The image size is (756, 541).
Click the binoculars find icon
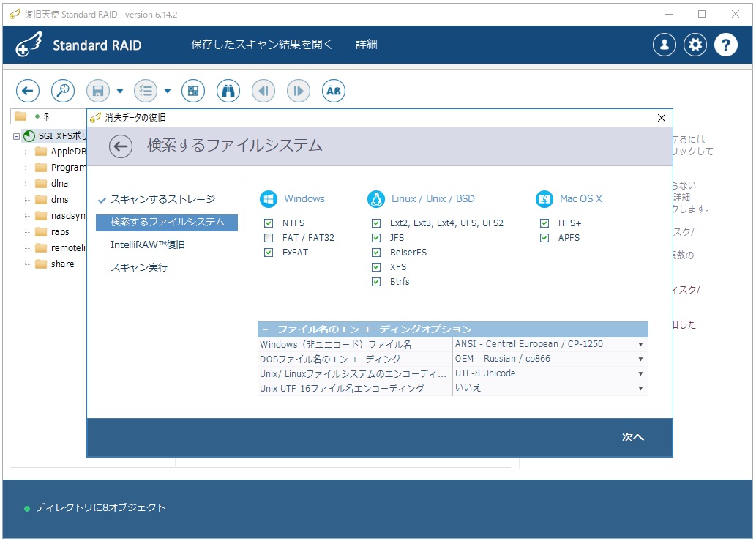click(x=228, y=91)
